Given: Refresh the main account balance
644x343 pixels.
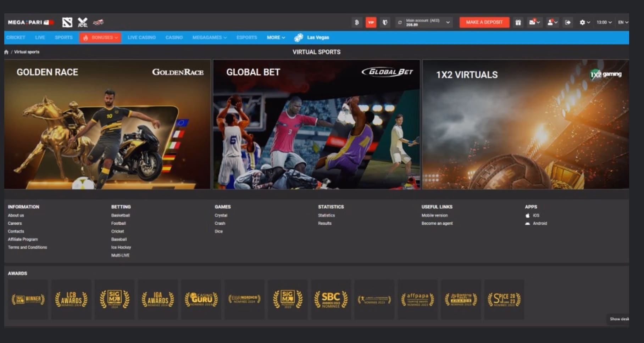Looking at the screenshot, I should coord(400,22).
